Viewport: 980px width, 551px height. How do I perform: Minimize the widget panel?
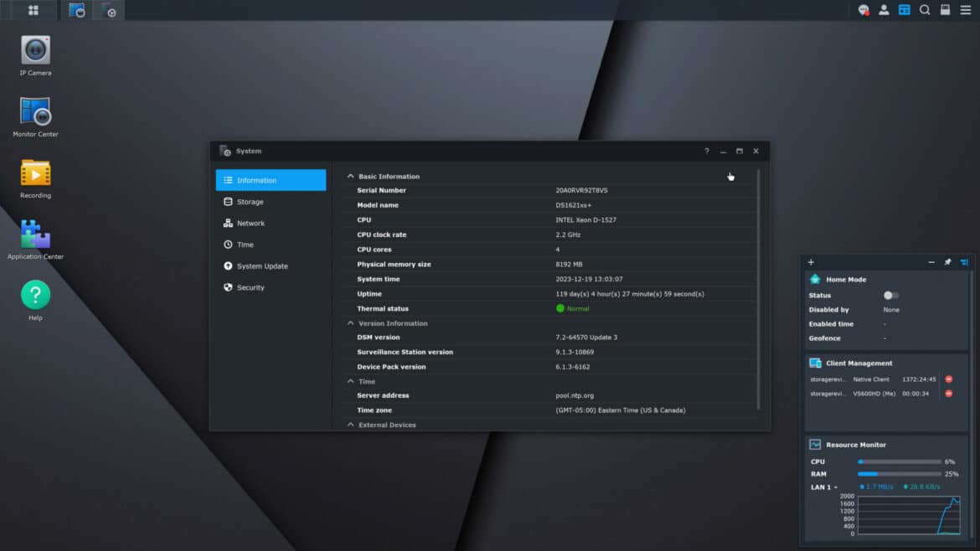click(931, 262)
